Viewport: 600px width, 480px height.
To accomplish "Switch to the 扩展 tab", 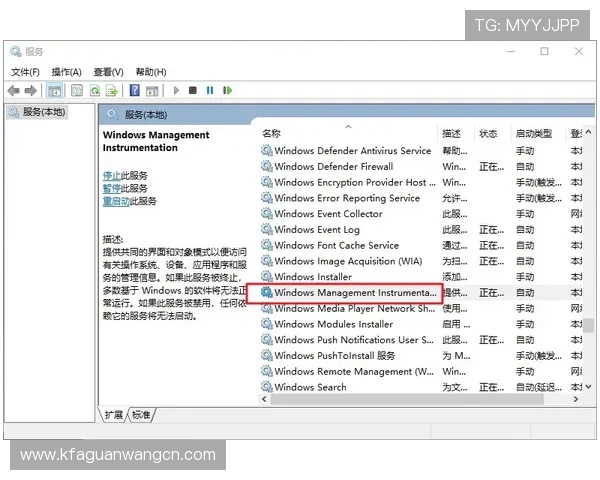I will point(114,415).
